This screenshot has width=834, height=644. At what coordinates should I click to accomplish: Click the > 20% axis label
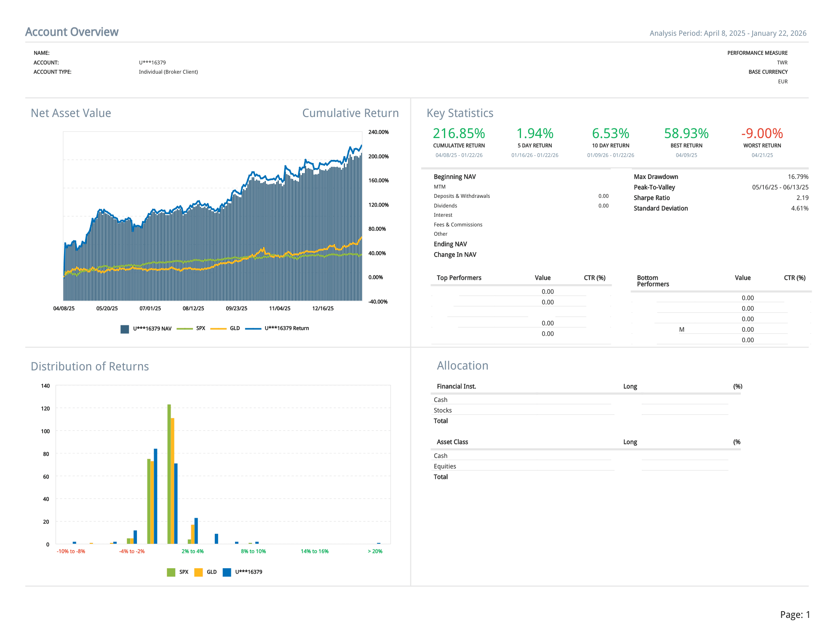point(375,551)
